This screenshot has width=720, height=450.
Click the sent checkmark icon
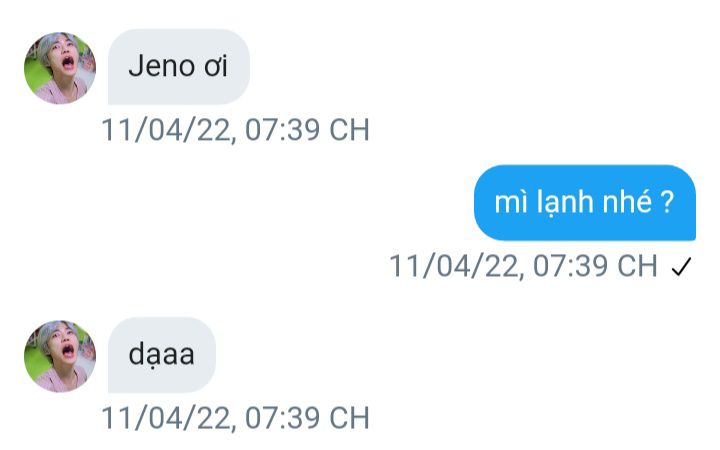(x=681, y=266)
